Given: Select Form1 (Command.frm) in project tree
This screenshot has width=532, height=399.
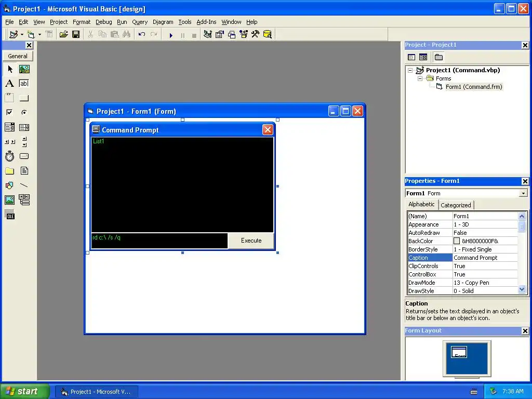Looking at the screenshot, I should point(474,87).
